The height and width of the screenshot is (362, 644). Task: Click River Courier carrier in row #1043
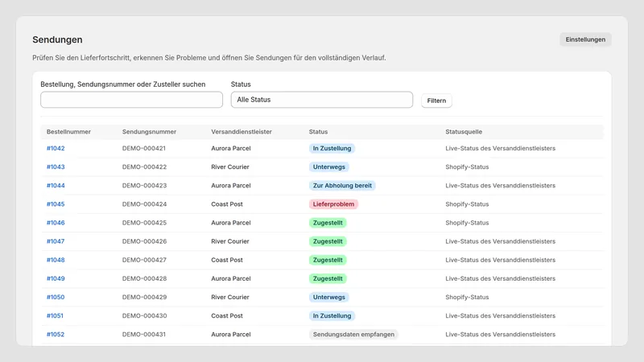click(230, 167)
